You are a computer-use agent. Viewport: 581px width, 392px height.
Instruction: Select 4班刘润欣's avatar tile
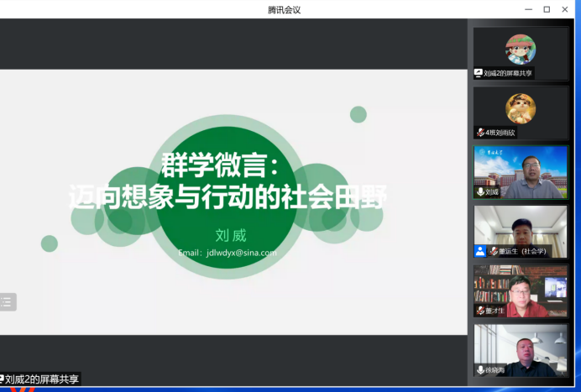pyautogui.click(x=520, y=108)
